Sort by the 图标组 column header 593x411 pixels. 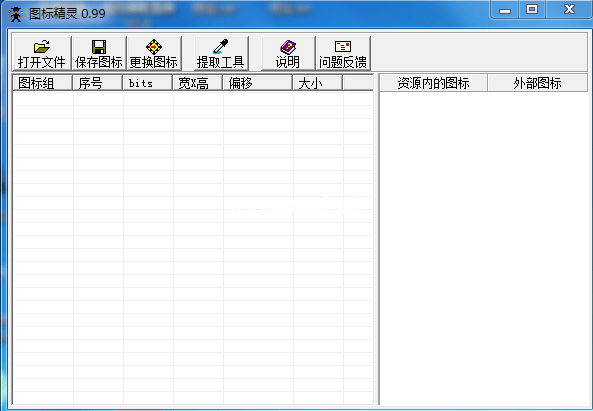pos(42,83)
